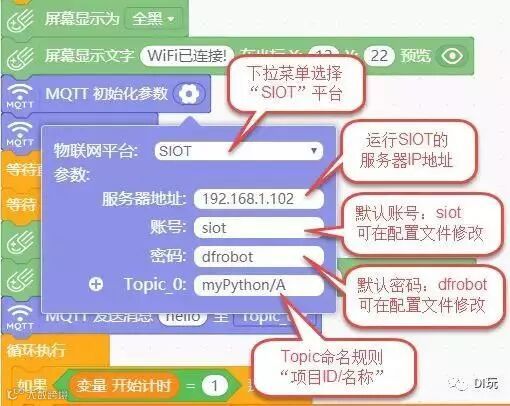Image resolution: width=510 pixels, height=406 pixels.
Task: Click the dropdown arrow beside SIOT
Action: tap(313, 151)
